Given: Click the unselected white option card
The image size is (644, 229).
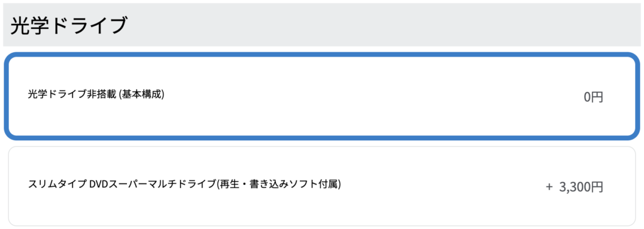Looking at the screenshot, I should (x=322, y=186).
